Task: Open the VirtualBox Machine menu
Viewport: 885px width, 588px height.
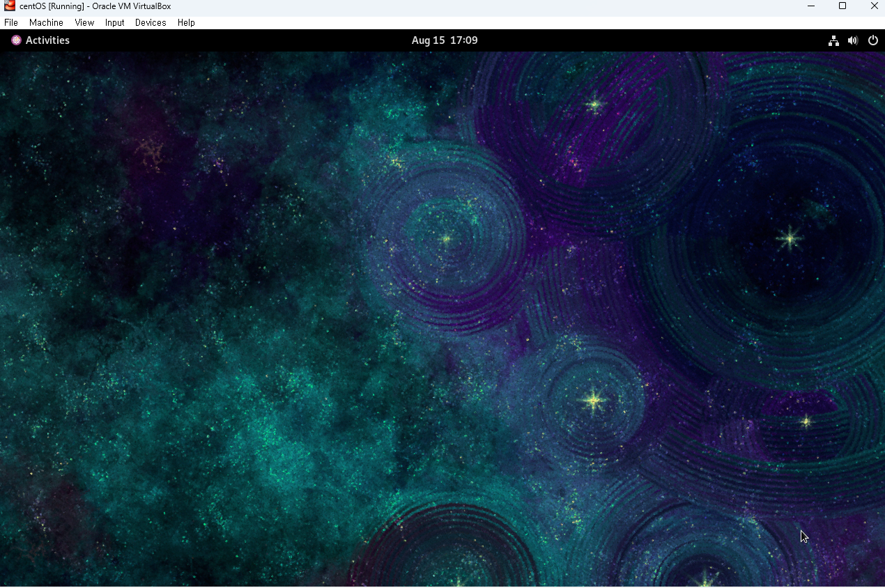Action: click(x=46, y=22)
